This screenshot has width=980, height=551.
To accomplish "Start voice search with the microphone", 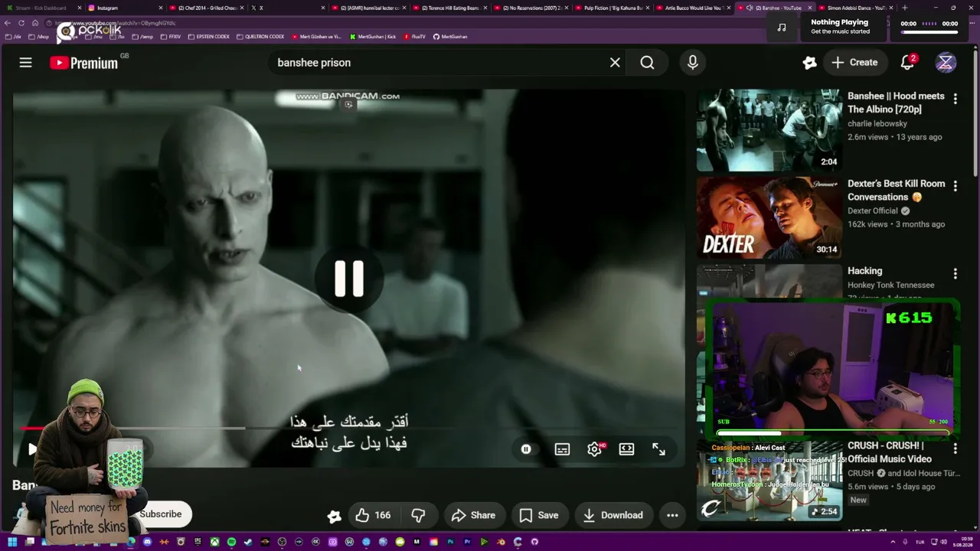I will (x=692, y=63).
